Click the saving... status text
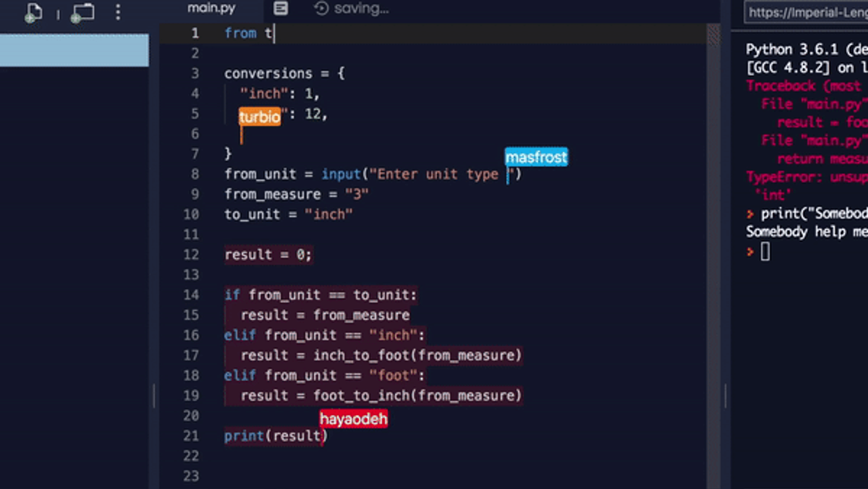 (361, 8)
